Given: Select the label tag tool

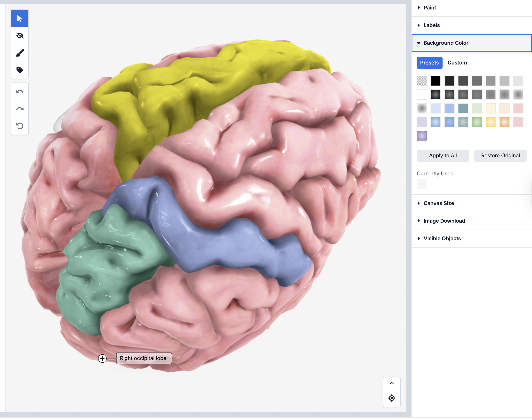Looking at the screenshot, I should click(20, 70).
